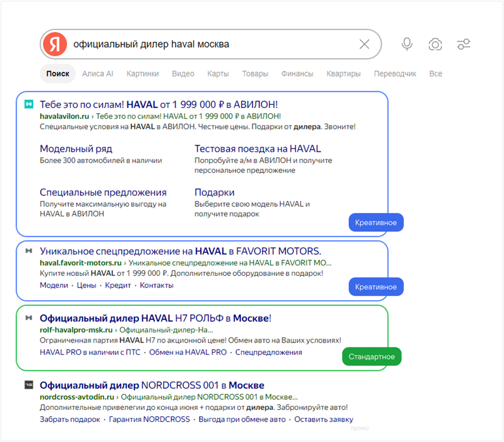Switch to the Карты tab
This screenshot has height=442, width=504.
[218, 74]
